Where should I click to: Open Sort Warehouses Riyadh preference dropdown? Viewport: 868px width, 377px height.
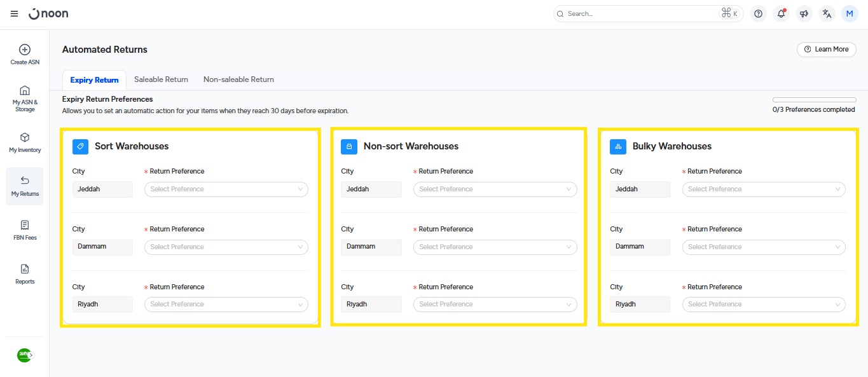pos(226,305)
